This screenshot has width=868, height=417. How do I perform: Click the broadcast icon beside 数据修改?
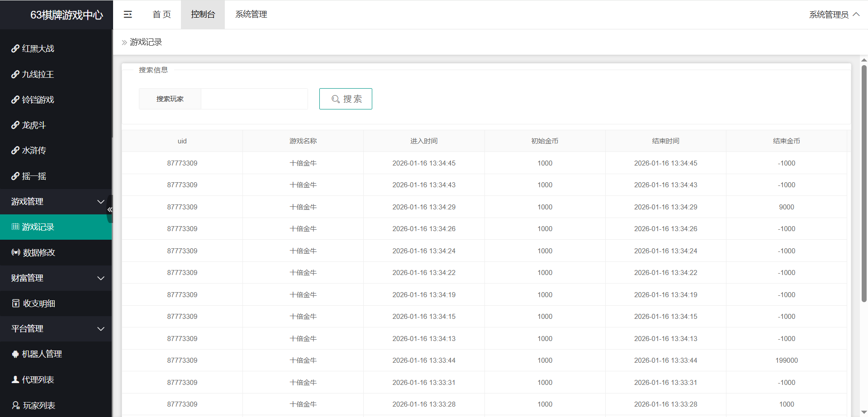(x=16, y=252)
